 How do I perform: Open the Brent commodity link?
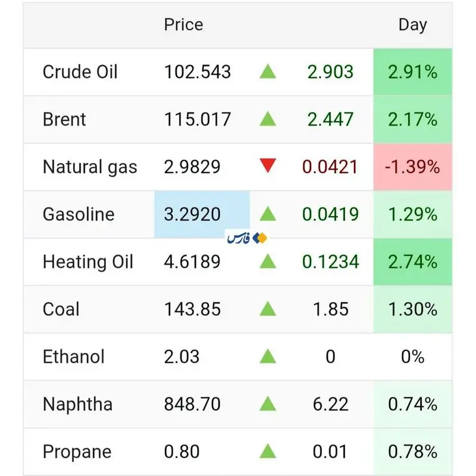pyautogui.click(x=64, y=119)
